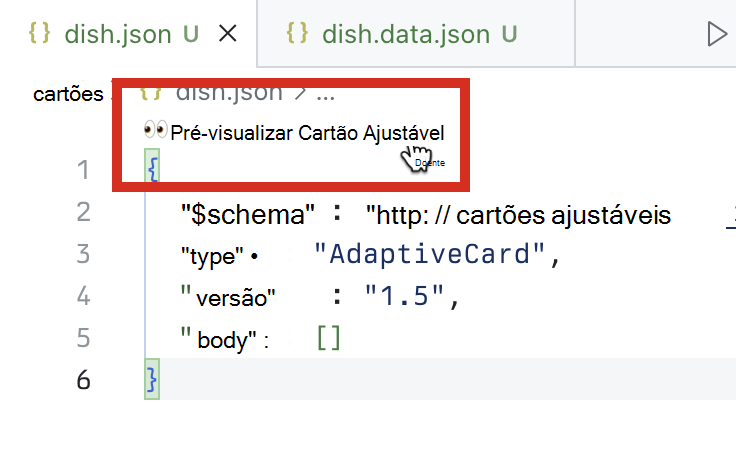Click the Run play triangle icon
Image resolution: width=736 pixels, height=462 pixels.
(717, 34)
